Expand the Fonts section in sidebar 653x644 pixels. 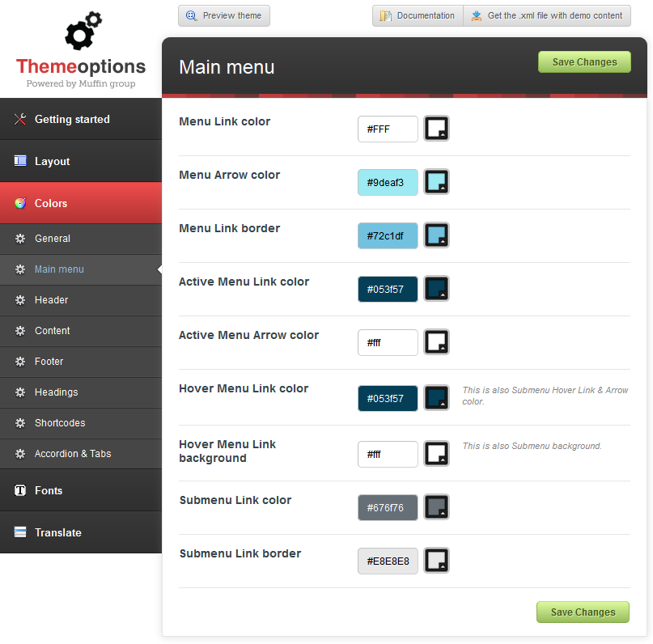49,491
